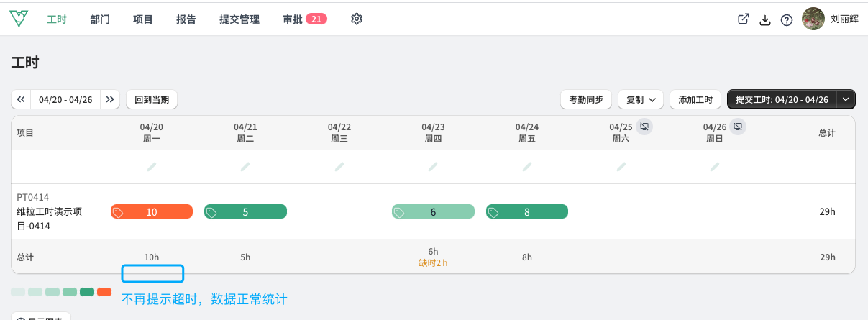Open the 审批 tab with 21 badge
This screenshot has height=320, width=868.
305,19
